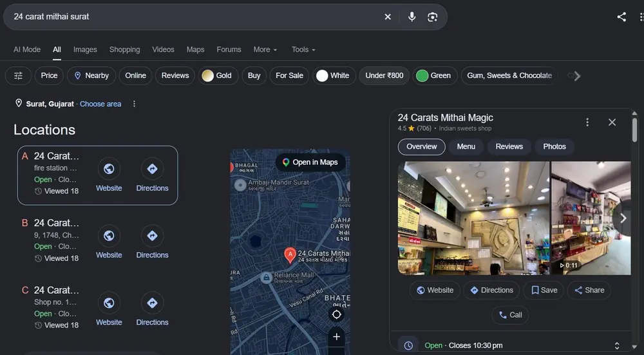The height and width of the screenshot is (355, 644).
Task: Show more filter chips with the arrow
Action: (576, 76)
